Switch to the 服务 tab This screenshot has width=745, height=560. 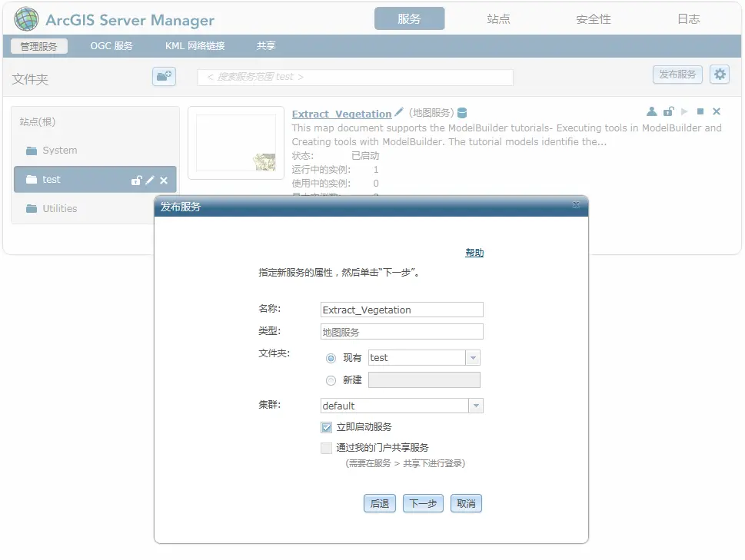tap(409, 18)
